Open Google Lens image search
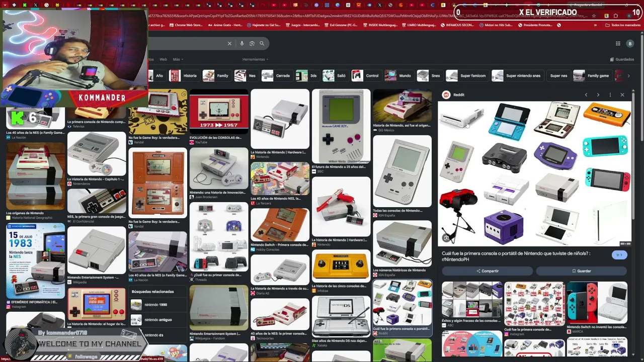644x362 pixels. [252, 44]
